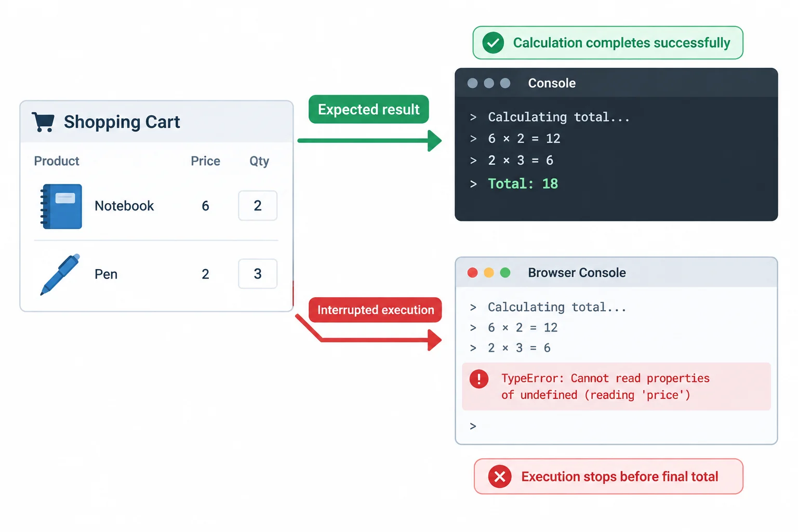Screen dimensions: 798x532
Task: Select the Pen quantity field
Action: [258, 274]
